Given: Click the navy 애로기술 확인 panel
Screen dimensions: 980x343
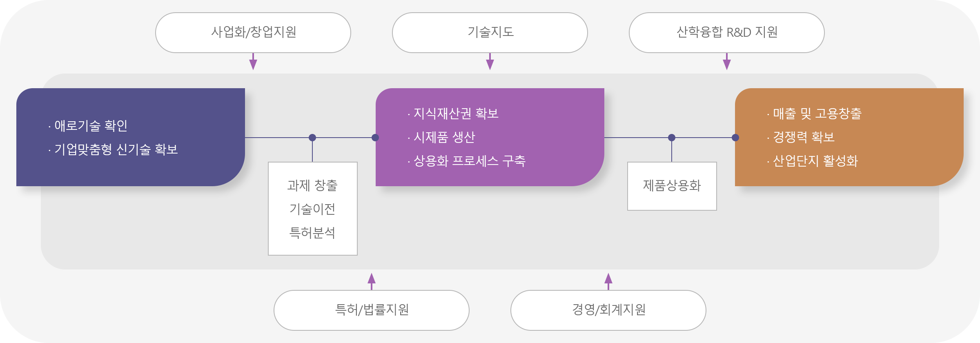Looking at the screenshot, I should (131, 137).
